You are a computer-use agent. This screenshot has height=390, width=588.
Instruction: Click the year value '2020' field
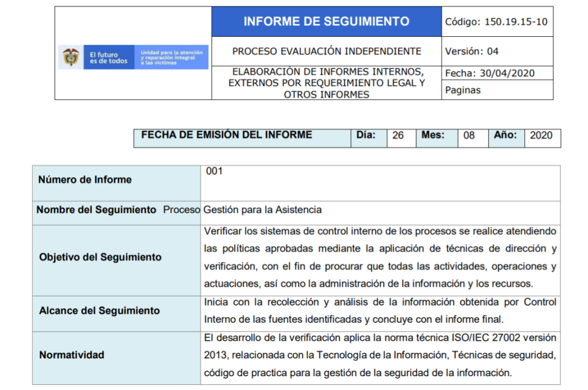pos(541,136)
